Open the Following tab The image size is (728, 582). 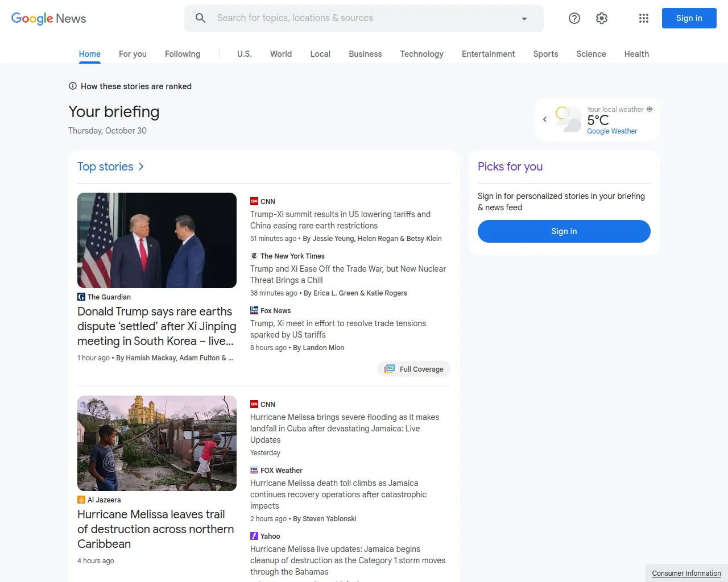coord(183,54)
